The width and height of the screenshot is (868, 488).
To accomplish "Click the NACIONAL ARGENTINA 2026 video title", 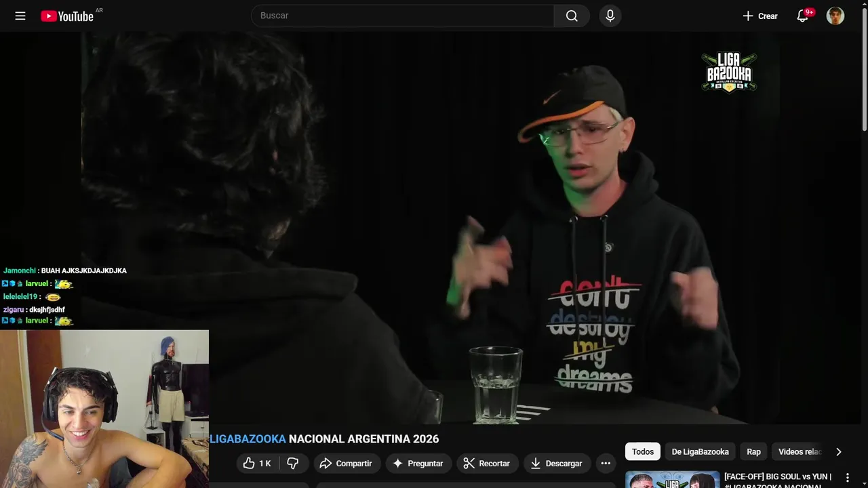I will point(364,439).
